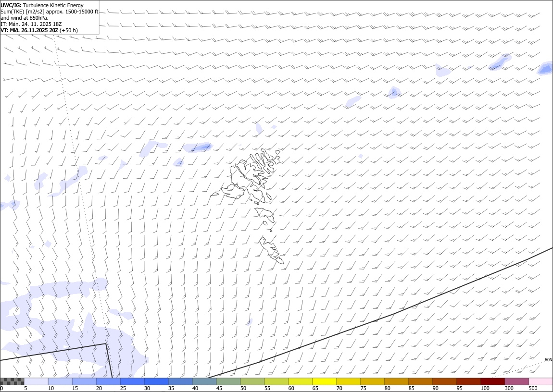This screenshot has height=392, width=553.
Task: Select the 70 to 75 golden swatch
Action: tap(349, 381)
